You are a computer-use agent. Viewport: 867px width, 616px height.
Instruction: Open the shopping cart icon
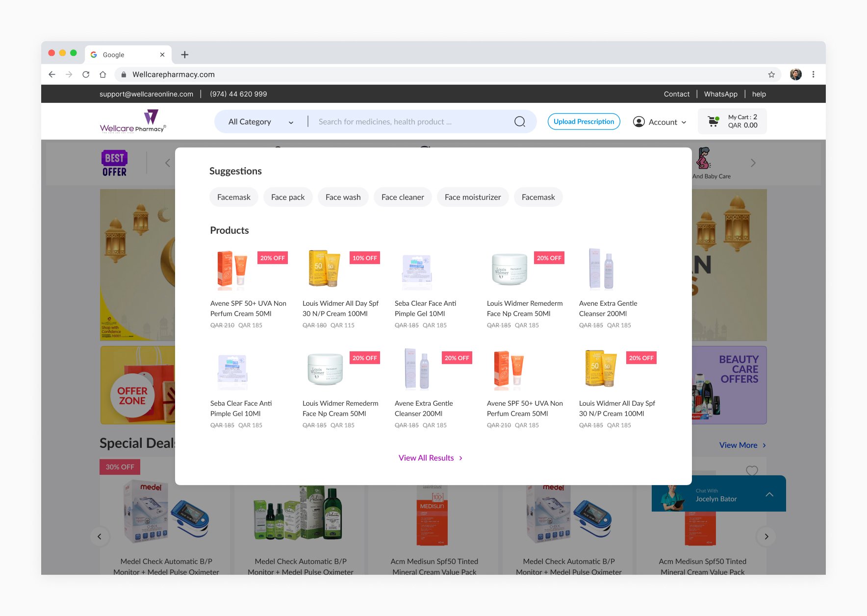(714, 121)
